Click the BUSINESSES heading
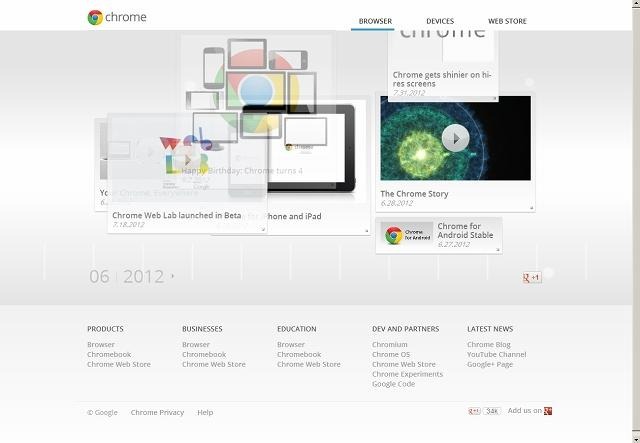Screen dimensions: 640x443 (x=202, y=329)
